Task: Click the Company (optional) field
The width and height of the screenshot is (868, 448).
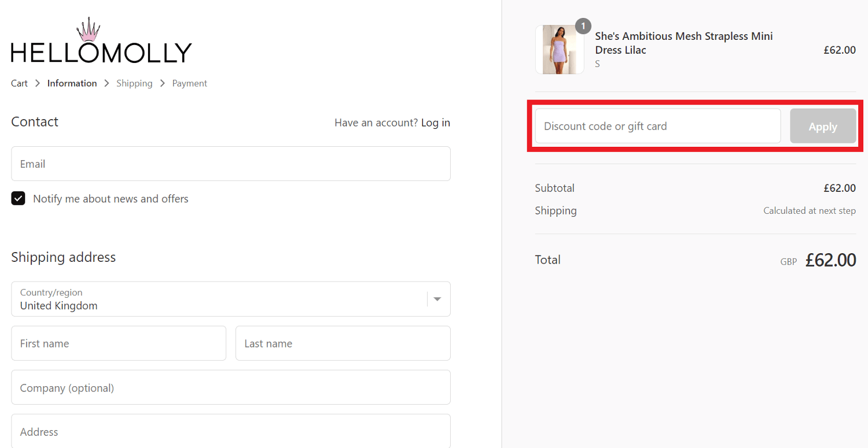Action: pyautogui.click(x=231, y=387)
